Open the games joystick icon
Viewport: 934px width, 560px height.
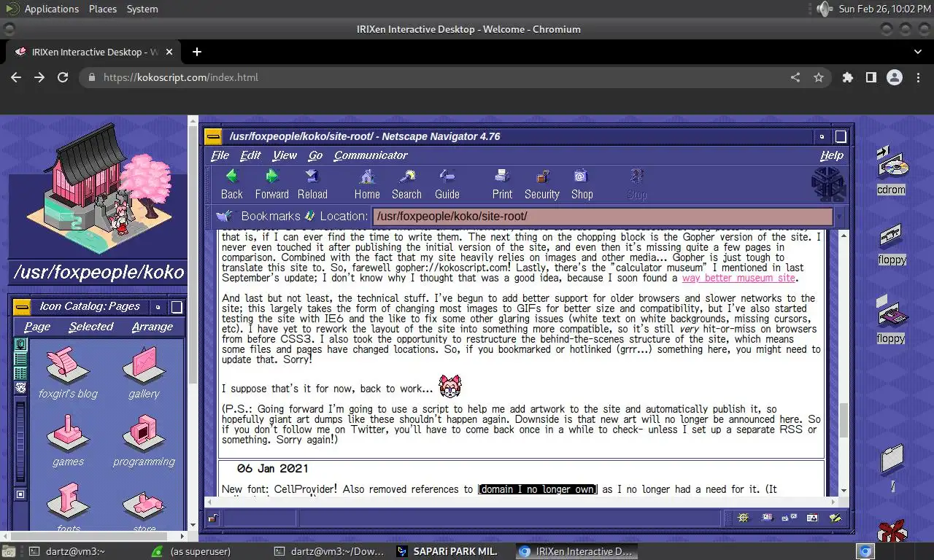tap(68, 432)
